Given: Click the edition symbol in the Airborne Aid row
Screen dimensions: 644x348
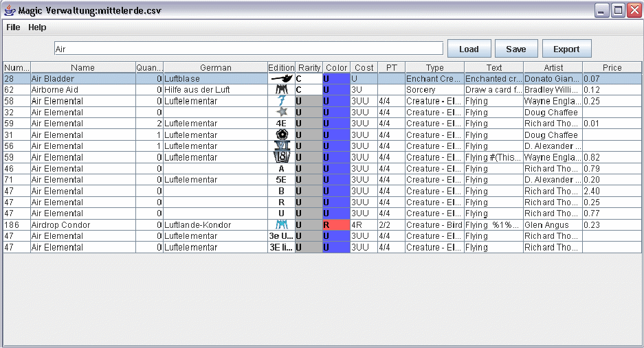Looking at the screenshot, I should coord(281,90).
